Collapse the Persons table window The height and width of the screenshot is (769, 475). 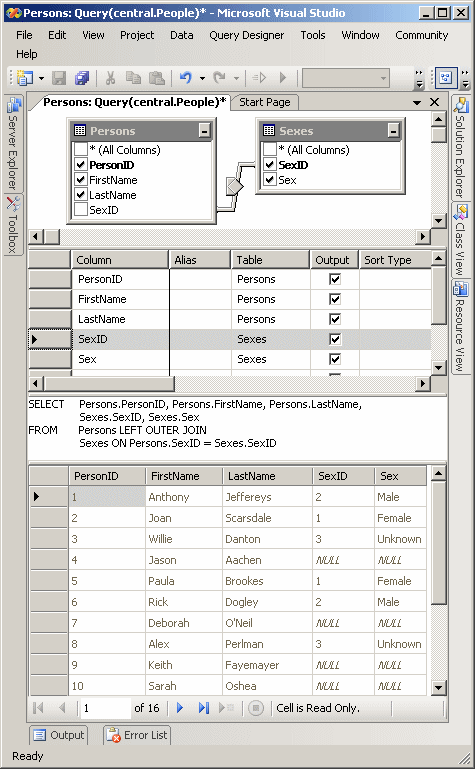(204, 130)
